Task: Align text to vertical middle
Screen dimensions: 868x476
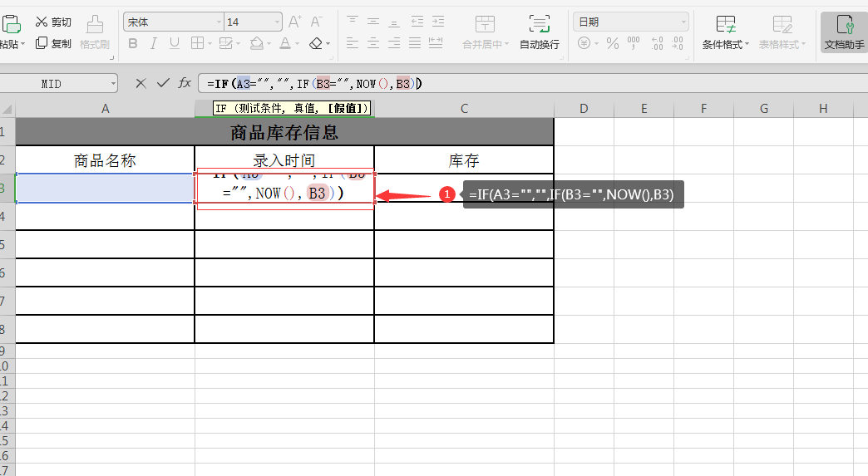Action: coord(373,22)
